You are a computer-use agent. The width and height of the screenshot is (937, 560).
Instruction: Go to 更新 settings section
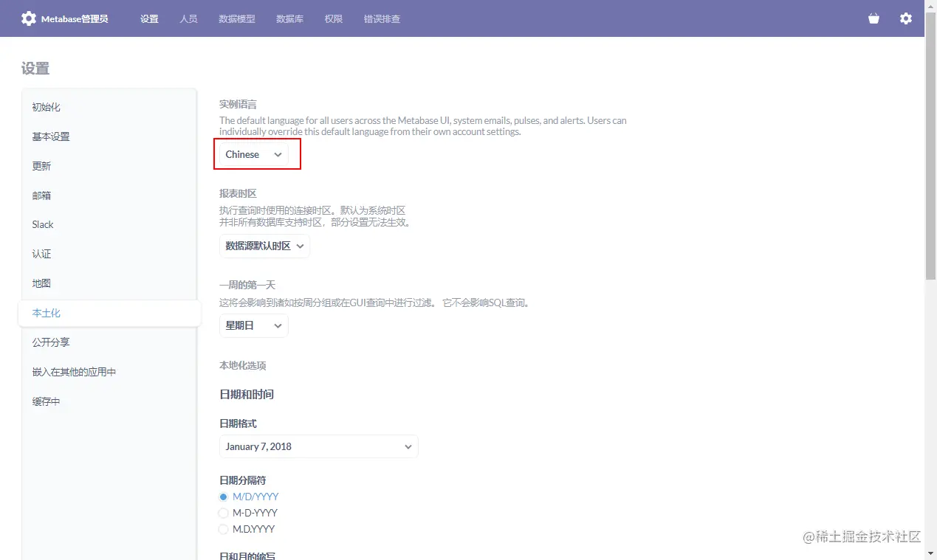[109, 166]
